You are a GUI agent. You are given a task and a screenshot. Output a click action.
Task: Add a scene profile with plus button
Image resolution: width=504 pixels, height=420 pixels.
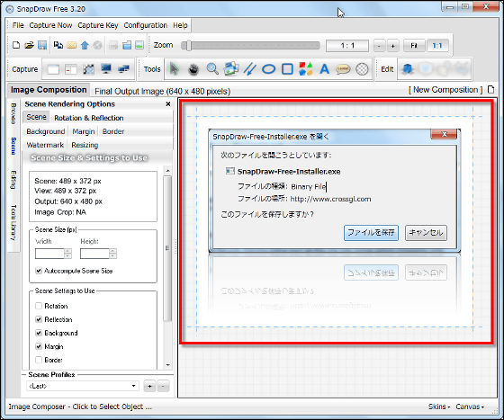(149, 386)
